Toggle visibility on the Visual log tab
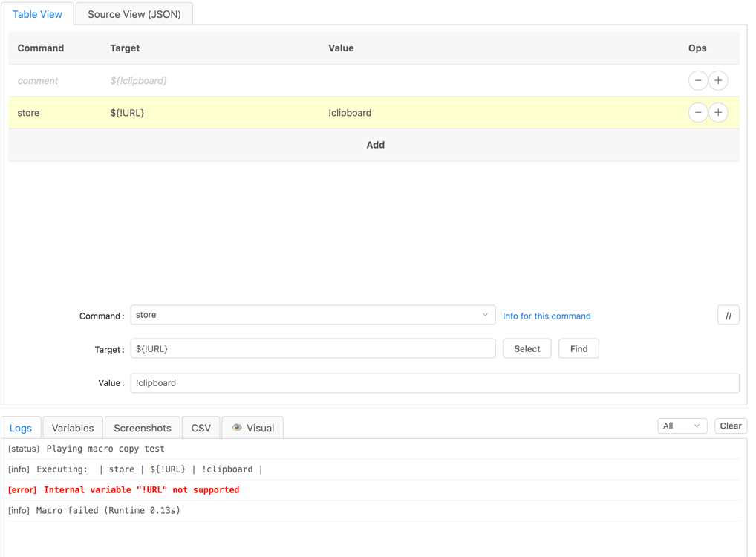Viewport: 756px width, 557px height. [254, 427]
